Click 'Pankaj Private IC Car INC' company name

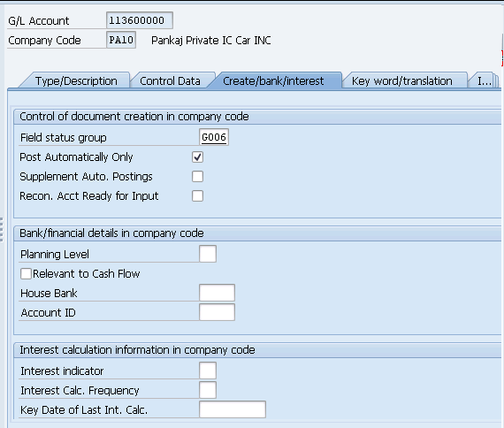tap(211, 40)
